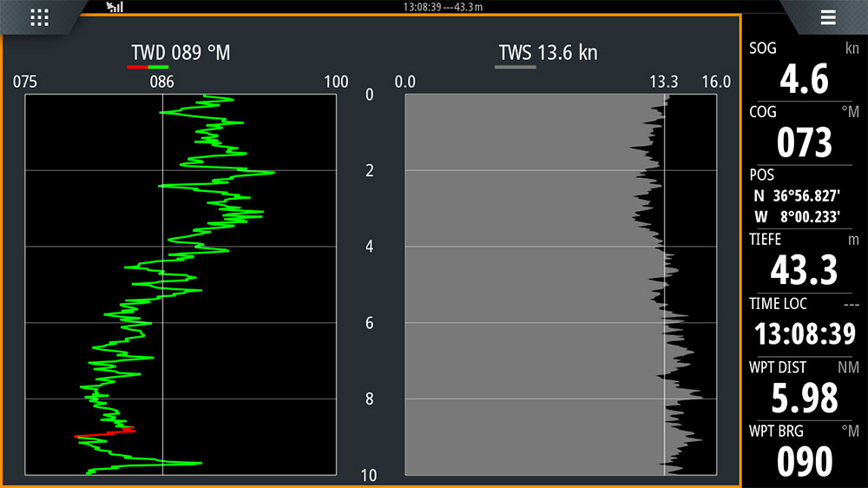Tap the SOG speed data tile
Screen dimensions: 868x488
click(x=804, y=71)
